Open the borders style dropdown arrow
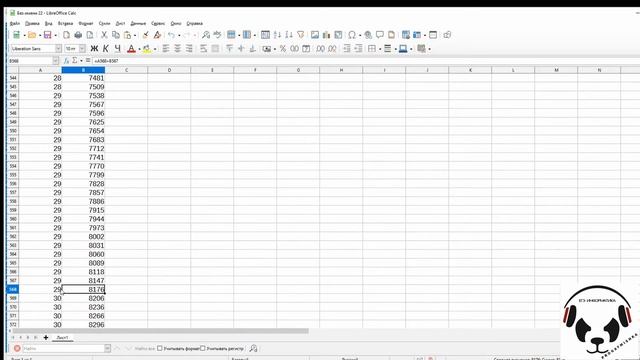This screenshot has height=360, width=640. tap(380, 49)
